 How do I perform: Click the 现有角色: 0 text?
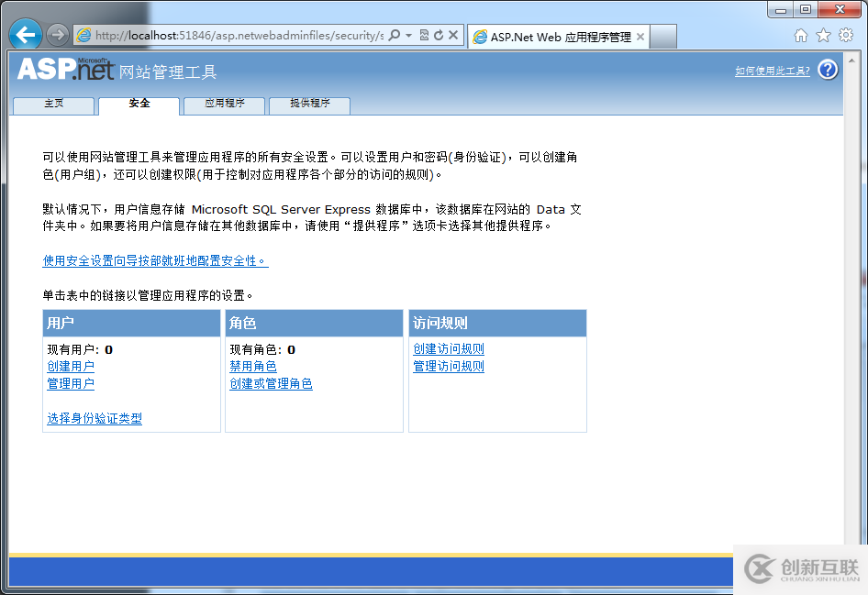[262, 349]
